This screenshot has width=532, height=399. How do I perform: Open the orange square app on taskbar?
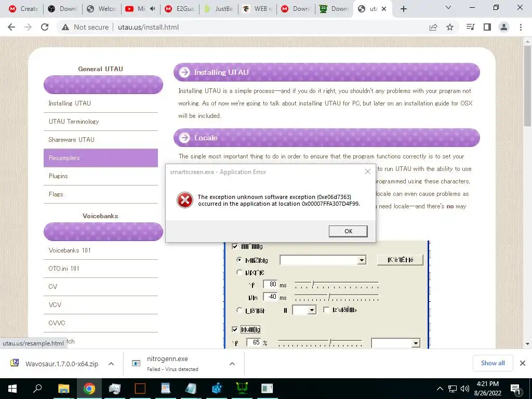[140, 389]
